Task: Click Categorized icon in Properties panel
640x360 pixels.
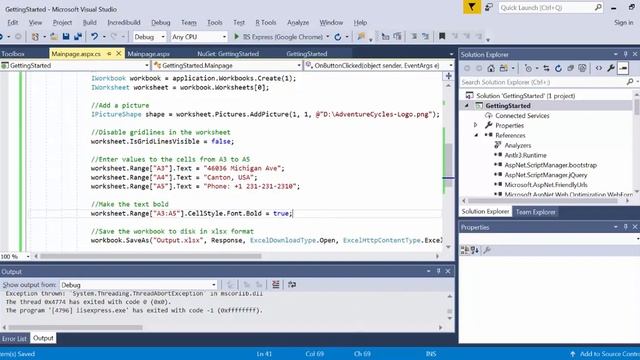Action: pyautogui.click(x=464, y=250)
